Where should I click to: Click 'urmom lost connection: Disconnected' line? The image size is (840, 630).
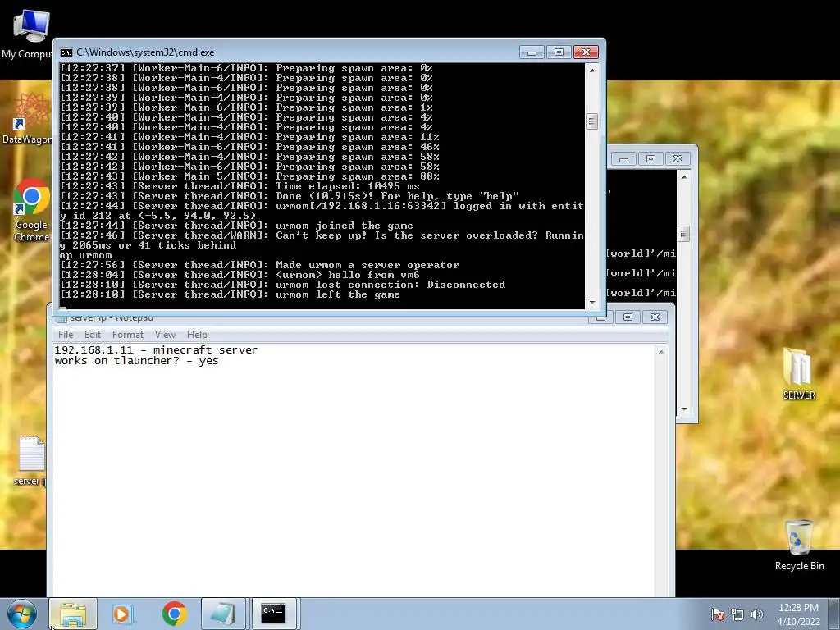click(x=282, y=285)
